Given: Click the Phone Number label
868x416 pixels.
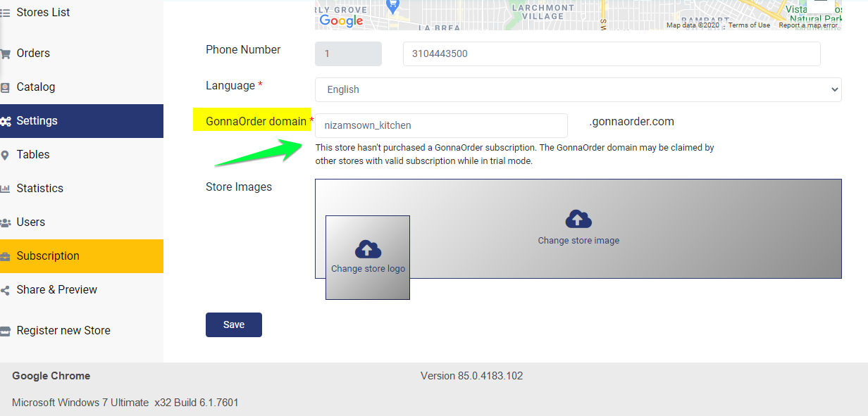Looking at the screenshot, I should [x=243, y=50].
